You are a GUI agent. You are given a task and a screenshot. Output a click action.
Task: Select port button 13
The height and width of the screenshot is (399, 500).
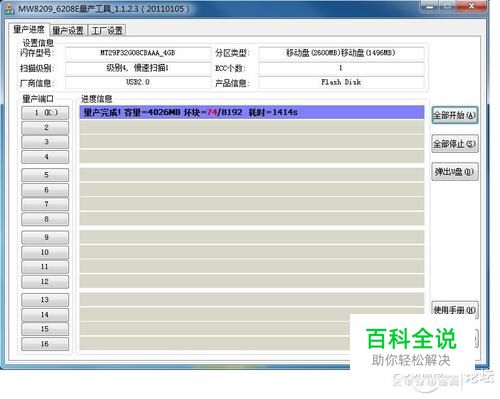45,300
